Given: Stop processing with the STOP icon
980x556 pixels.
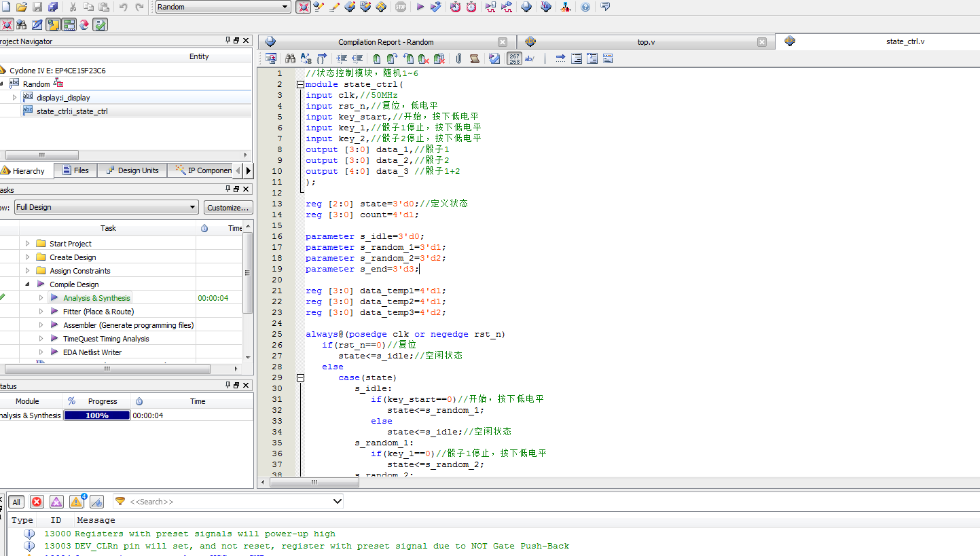Looking at the screenshot, I should [x=401, y=7].
